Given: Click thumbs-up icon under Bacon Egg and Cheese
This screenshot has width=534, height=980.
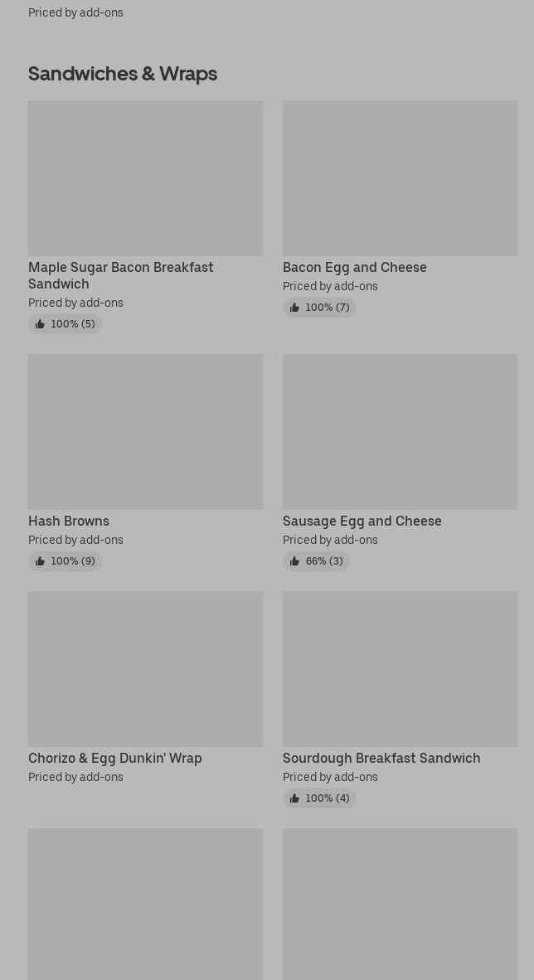Looking at the screenshot, I should click(294, 308).
